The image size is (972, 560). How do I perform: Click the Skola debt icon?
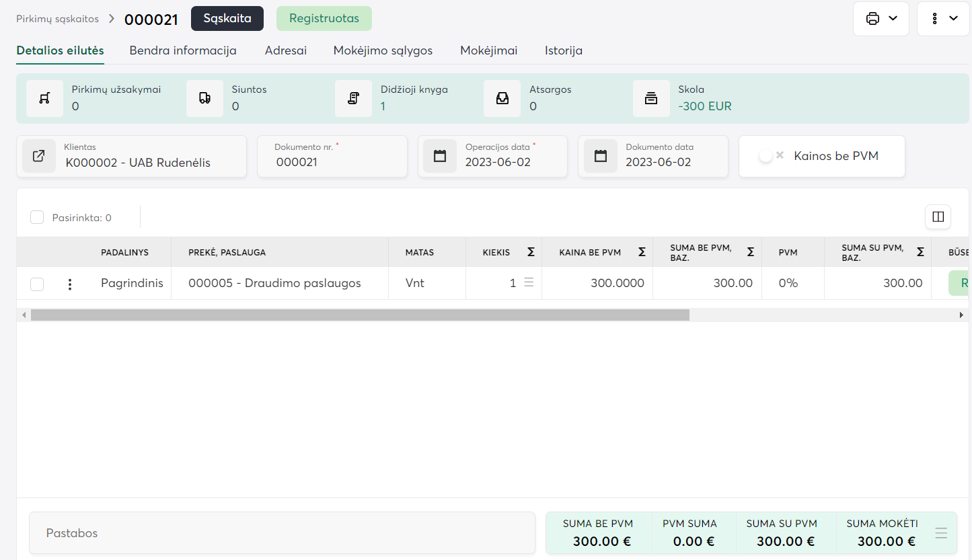650,98
